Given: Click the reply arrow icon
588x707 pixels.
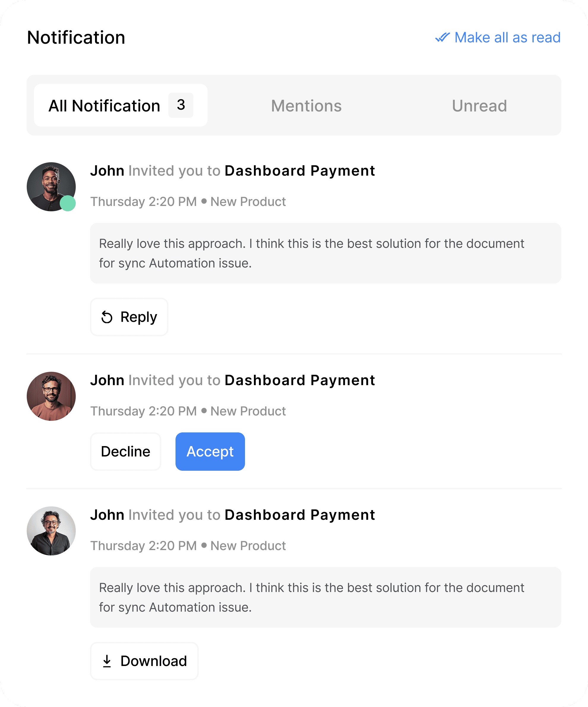Looking at the screenshot, I should 107,317.
